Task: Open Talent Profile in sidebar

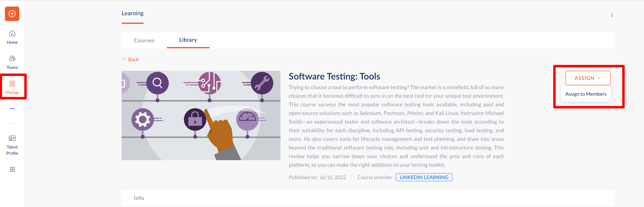Action: 12,145
